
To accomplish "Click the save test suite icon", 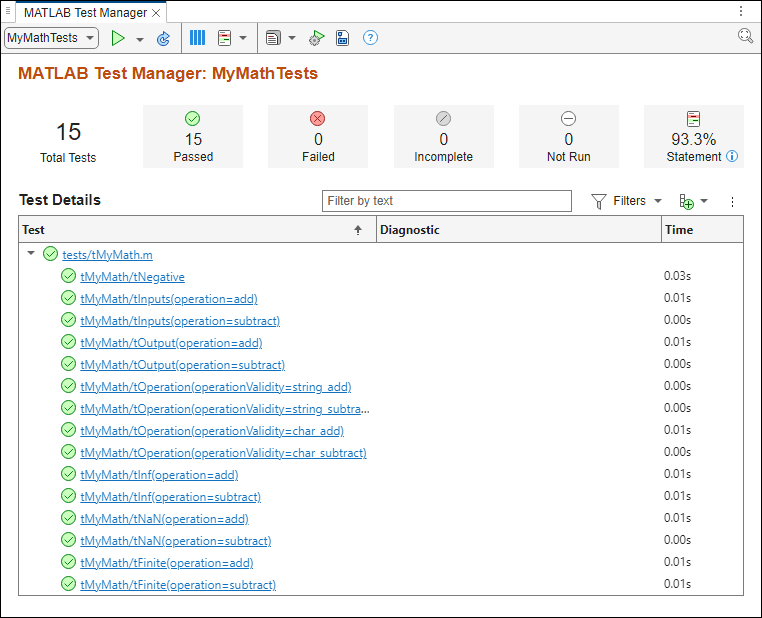I will (343, 38).
